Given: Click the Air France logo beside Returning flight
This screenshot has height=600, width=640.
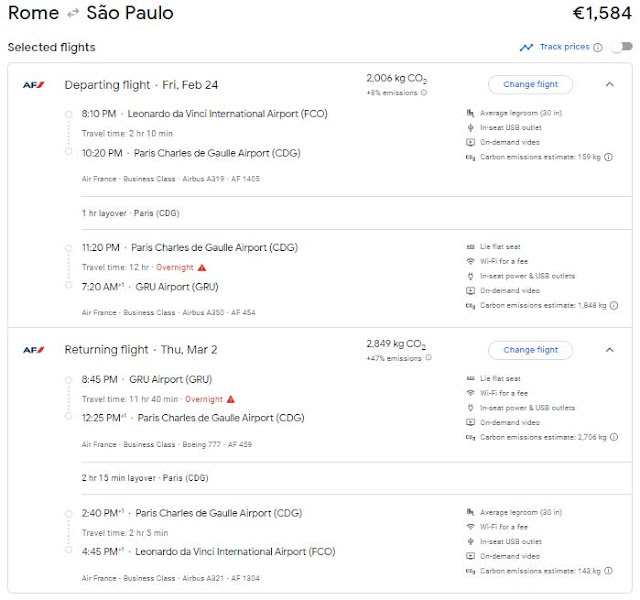Looking at the screenshot, I should click(x=33, y=350).
